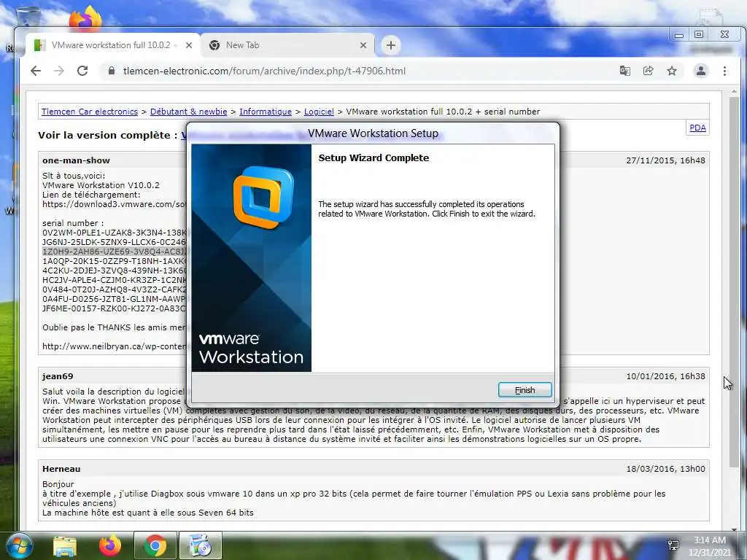Click the Chrome taskbar icon
The width and height of the screenshot is (747, 560).
click(x=155, y=546)
